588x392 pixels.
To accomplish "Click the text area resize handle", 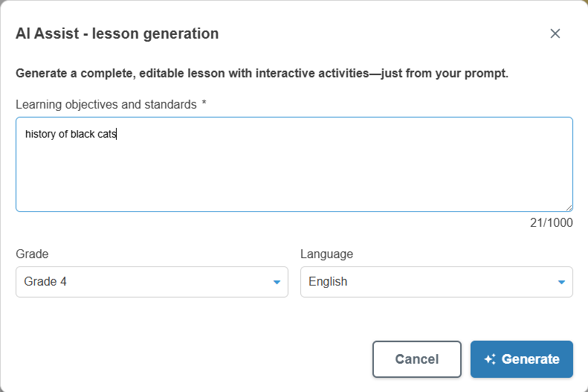I will [569, 208].
